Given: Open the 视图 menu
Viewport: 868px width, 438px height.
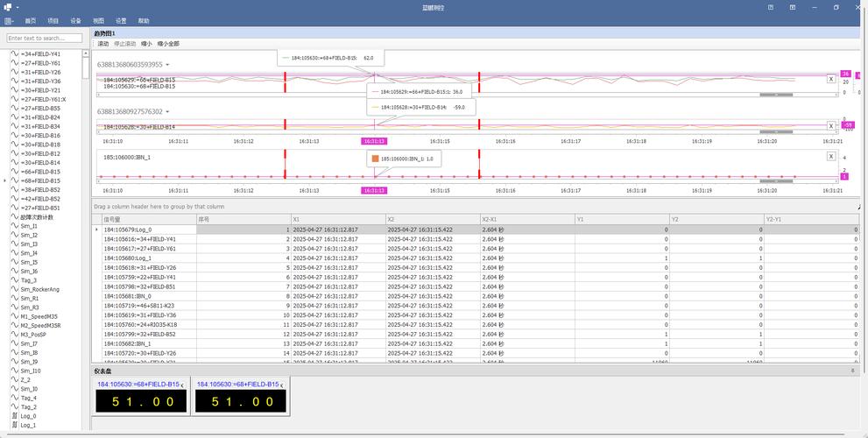Looking at the screenshot, I should [x=98, y=21].
